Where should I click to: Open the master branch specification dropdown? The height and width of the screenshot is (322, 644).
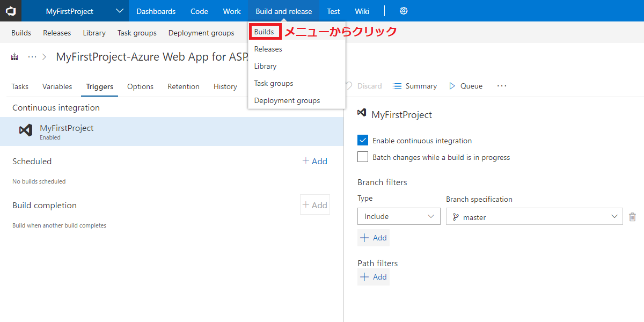(x=534, y=217)
